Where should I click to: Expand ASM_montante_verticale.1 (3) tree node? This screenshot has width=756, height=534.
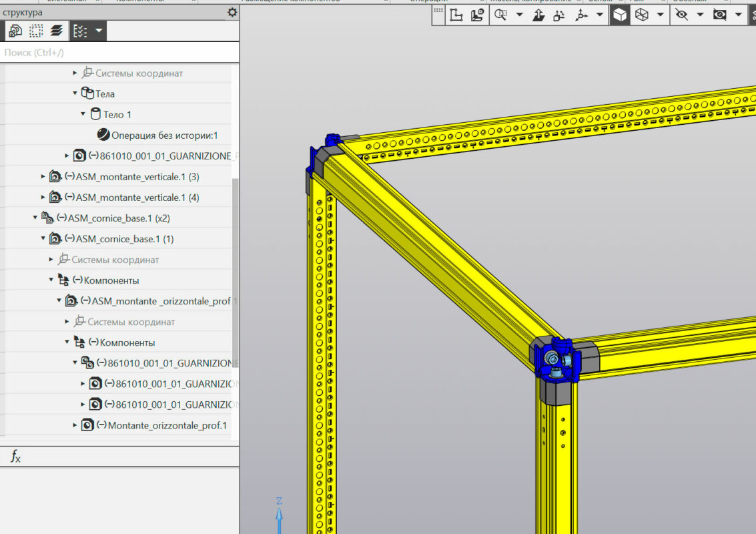click(x=43, y=177)
